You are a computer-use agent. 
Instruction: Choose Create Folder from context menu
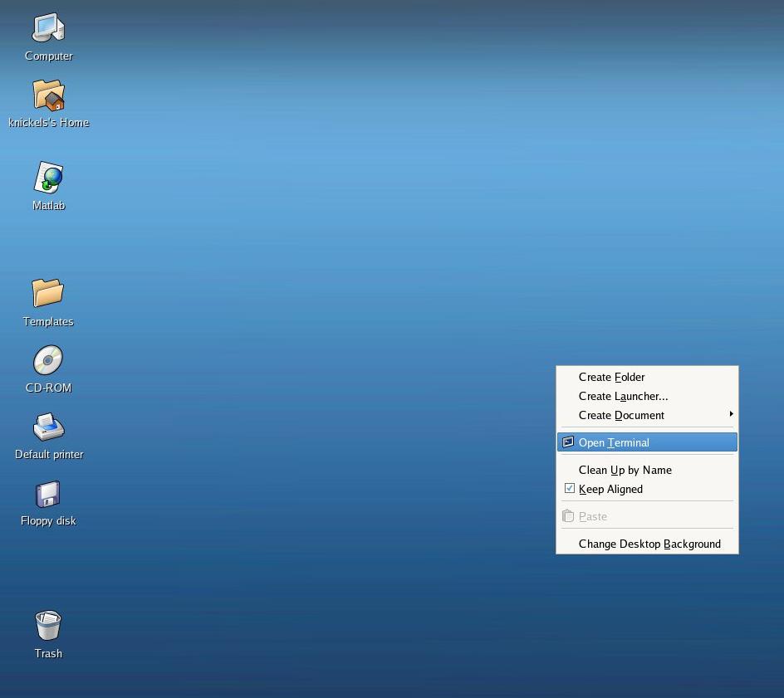[x=647, y=377]
